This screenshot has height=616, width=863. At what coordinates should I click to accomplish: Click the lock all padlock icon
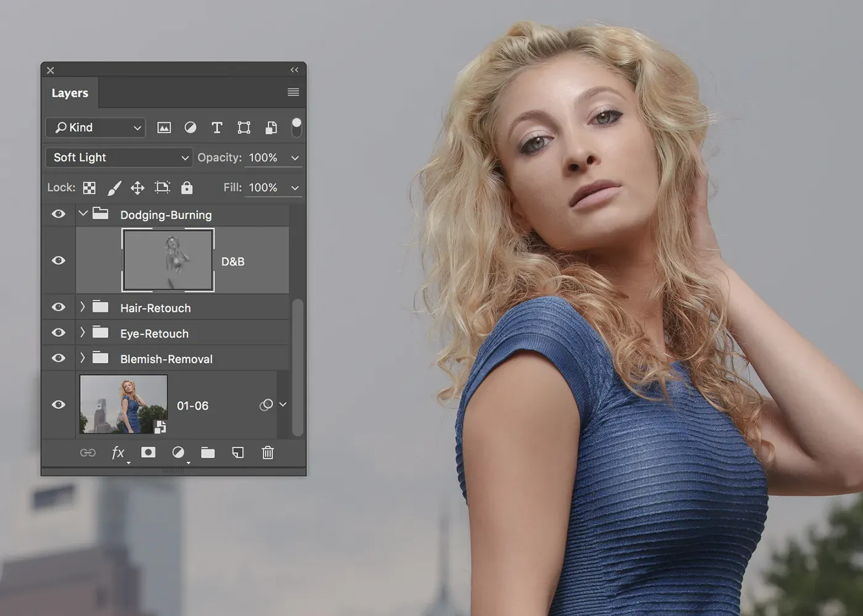pyautogui.click(x=187, y=188)
